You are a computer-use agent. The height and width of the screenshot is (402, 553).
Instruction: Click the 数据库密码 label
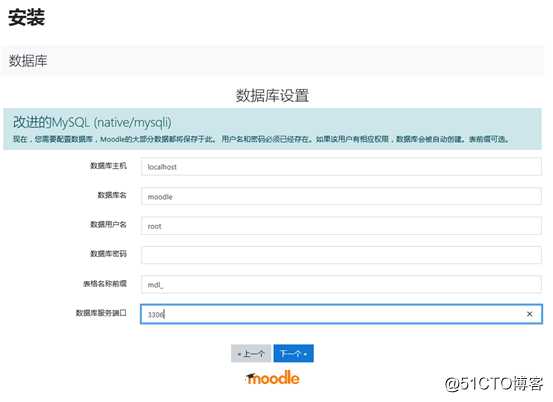pos(108,254)
